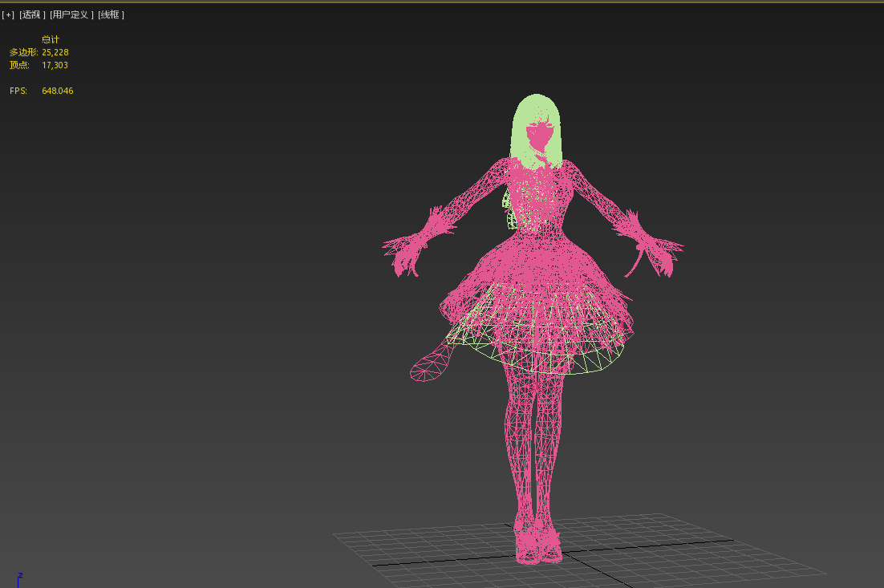The height and width of the screenshot is (588, 884).
Task: Click the 顶点 vertex count value 17,303
Action: [55, 65]
